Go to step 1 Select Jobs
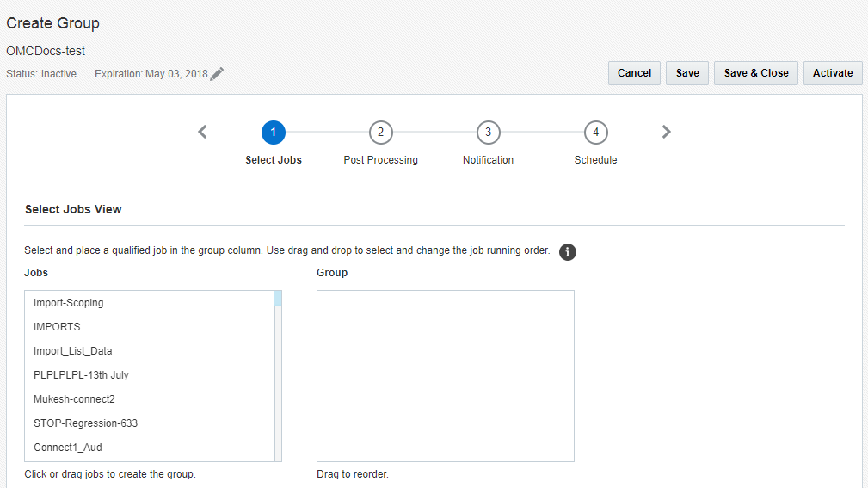 pyautogui.click(x=274, y=133)
